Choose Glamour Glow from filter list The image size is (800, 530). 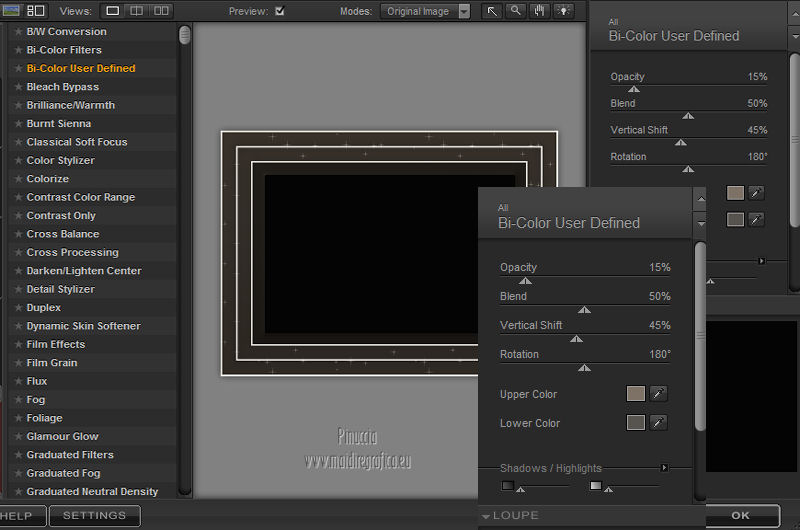coord(62,436)
